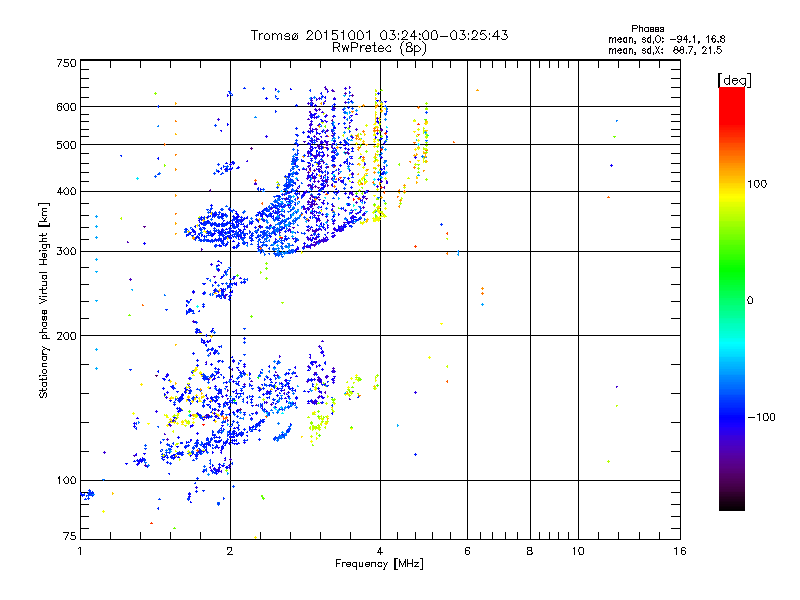Screen dimensions: 800x600
Task: Select the 'RwPretec (8p)' subtitle
Action: point(379,48)
